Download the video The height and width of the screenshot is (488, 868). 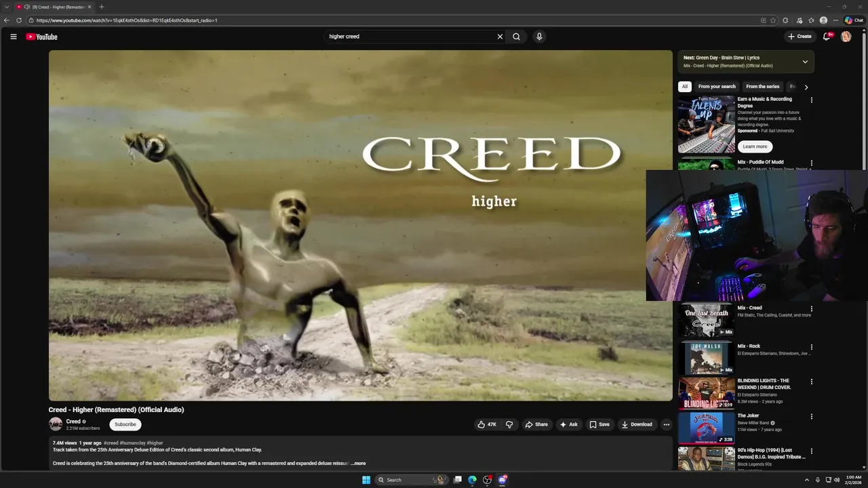click(637, 424)
